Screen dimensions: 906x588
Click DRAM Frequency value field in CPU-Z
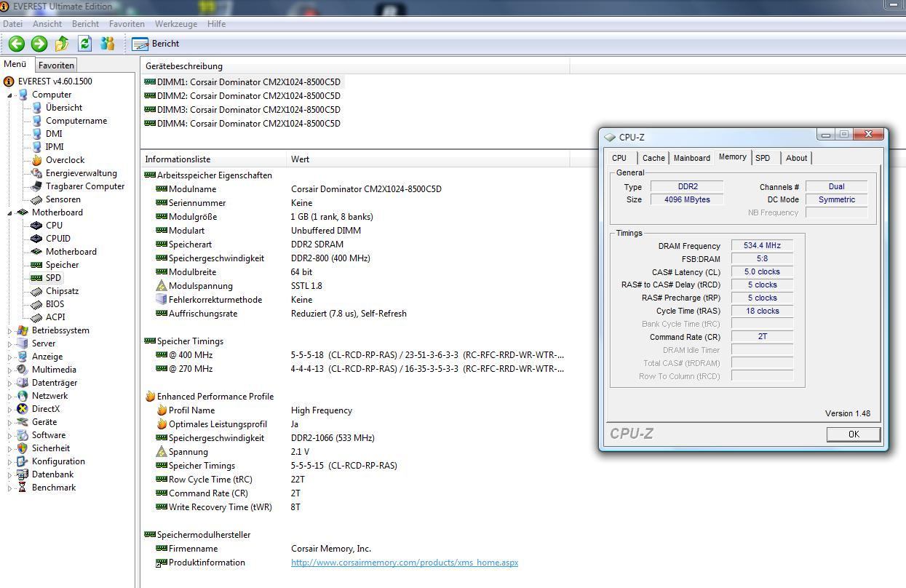762,246
